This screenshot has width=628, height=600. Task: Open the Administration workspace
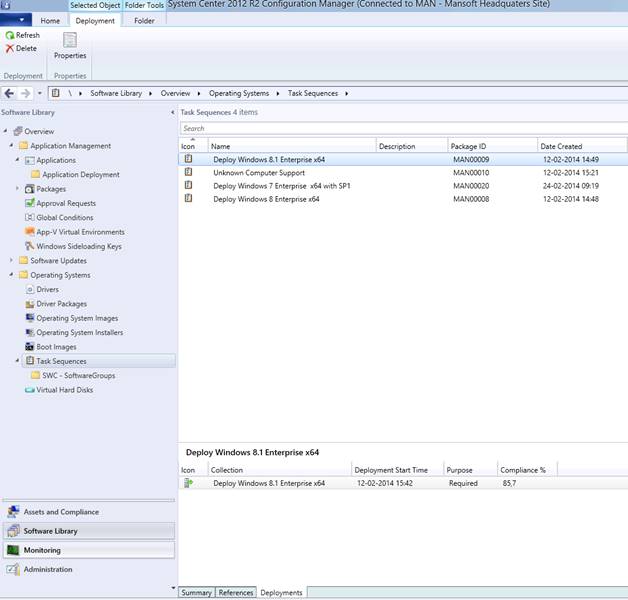coord(48,569)
